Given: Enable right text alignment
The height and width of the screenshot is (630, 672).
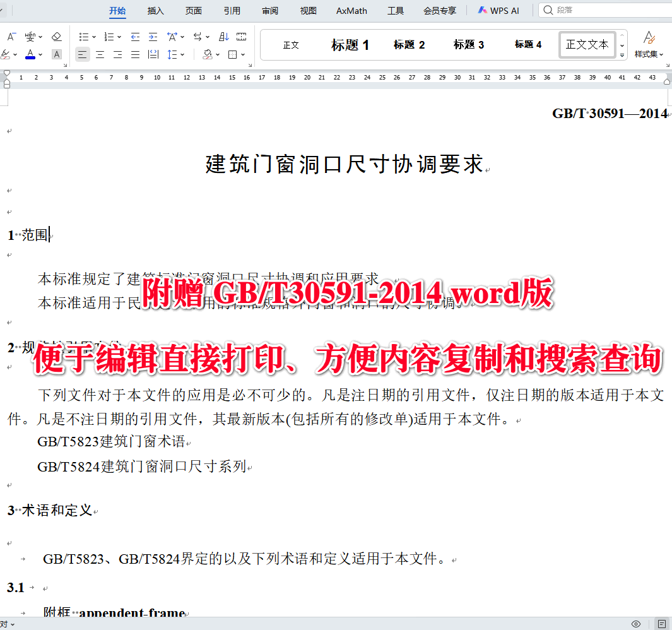Looking at the screenshot, I should click(117, 55).
